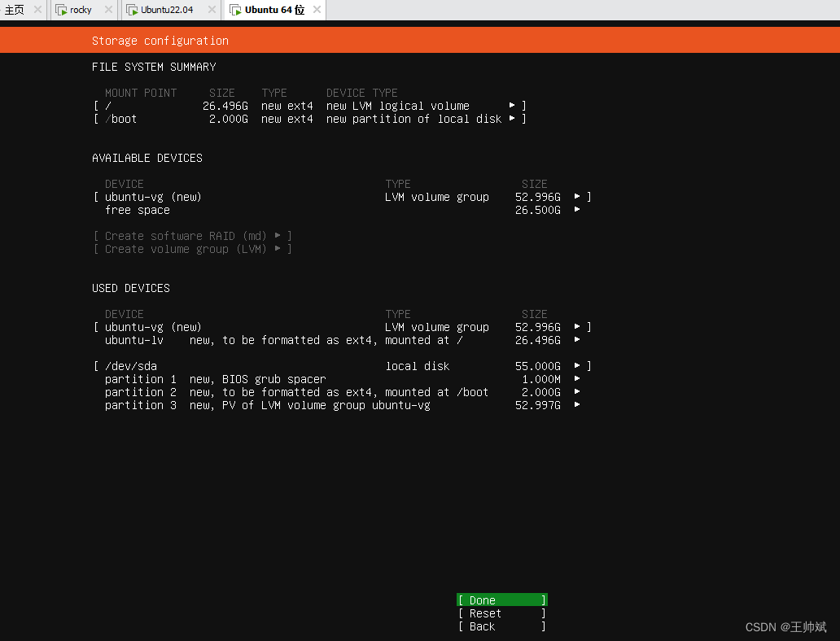This screenshot has width=840, height=641.
Task: Open partition 1 1.000M arrow menu
Action: click(x=577, y=378)
